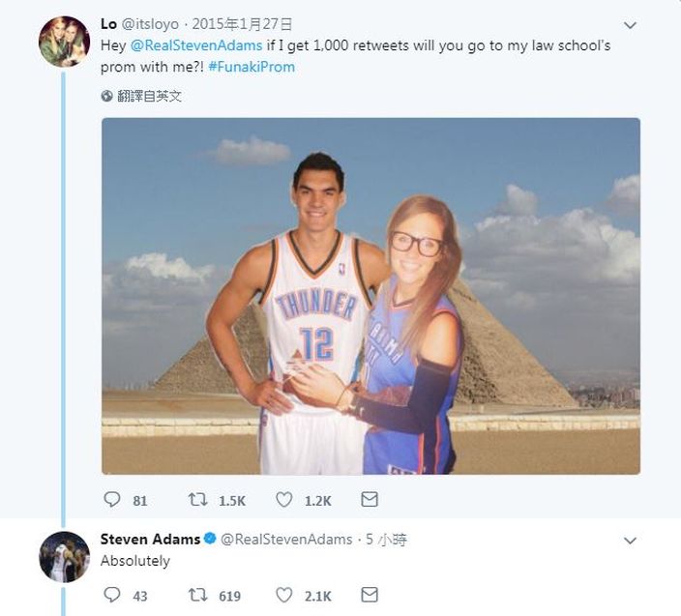Open the #FunakiProm hashtag

point(252,67)
